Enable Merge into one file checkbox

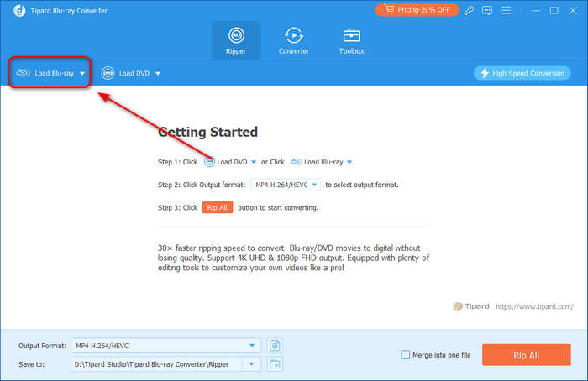click(x=406, y=355)
